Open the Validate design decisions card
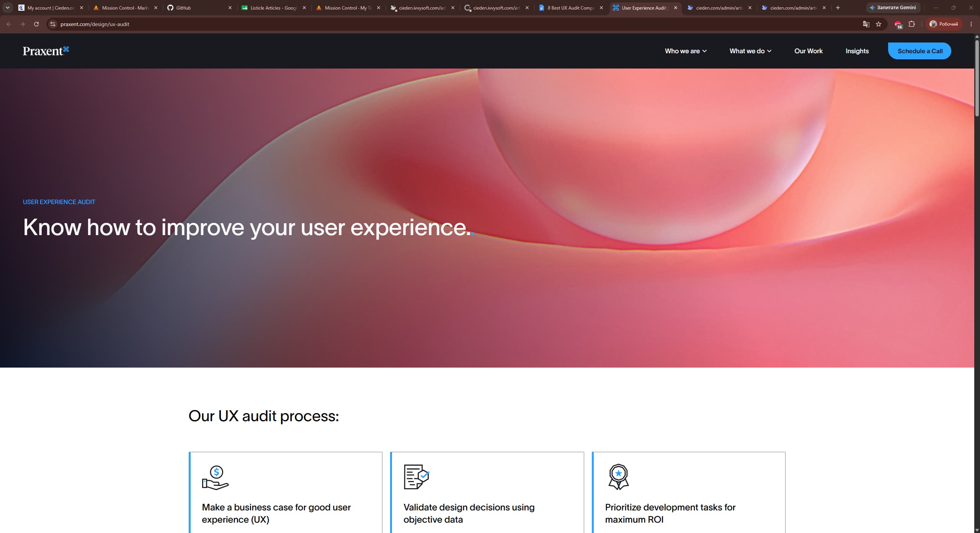Screen dimensions: 980x533 487,492
